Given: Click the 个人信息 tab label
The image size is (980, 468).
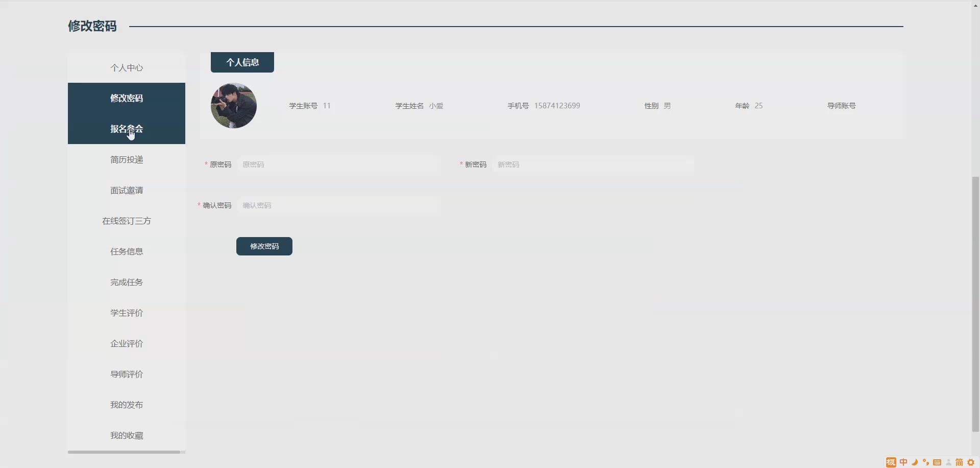Looking at the screenshot, I should [x=242, y=62].
